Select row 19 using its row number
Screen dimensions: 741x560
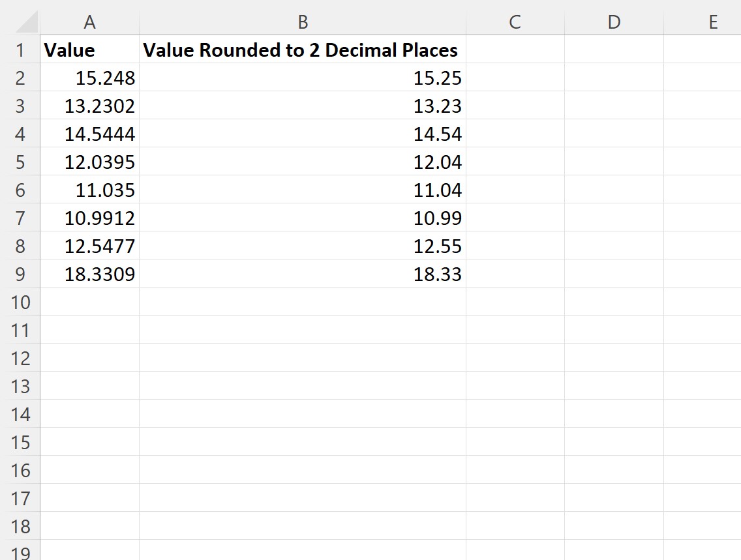click(x=20, y=554)
